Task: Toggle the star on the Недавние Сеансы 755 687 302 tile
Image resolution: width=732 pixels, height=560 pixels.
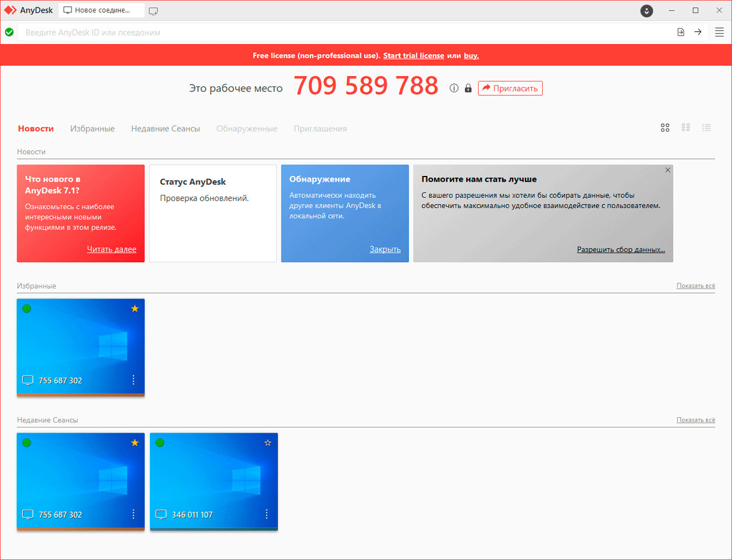Action: (x=135, y=442)
